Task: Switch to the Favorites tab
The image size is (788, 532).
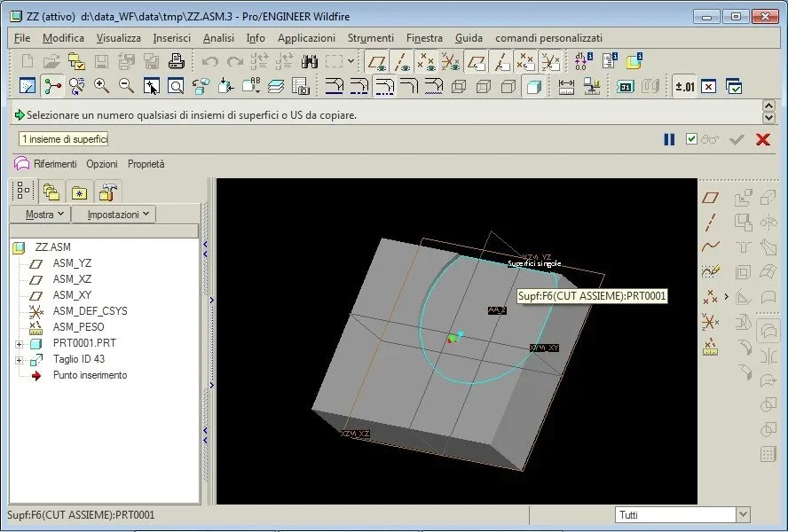Action: [x=79, y=192]
